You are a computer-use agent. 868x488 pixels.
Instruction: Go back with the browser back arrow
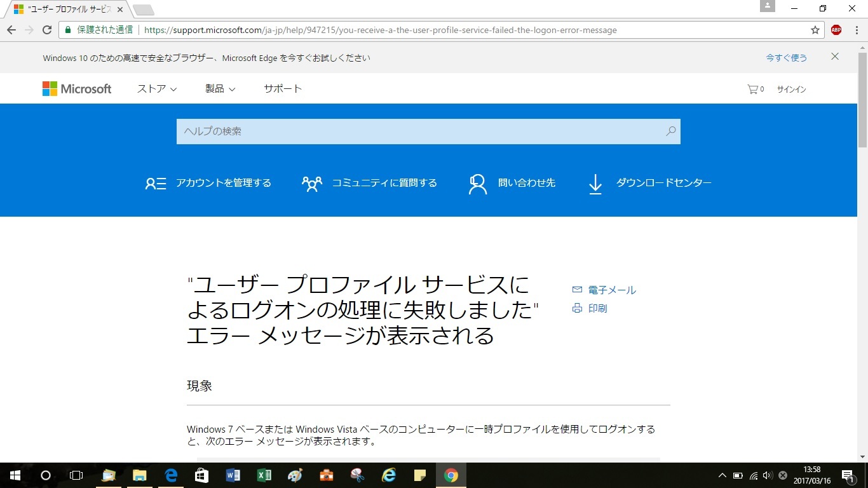[x=11, y=30]
